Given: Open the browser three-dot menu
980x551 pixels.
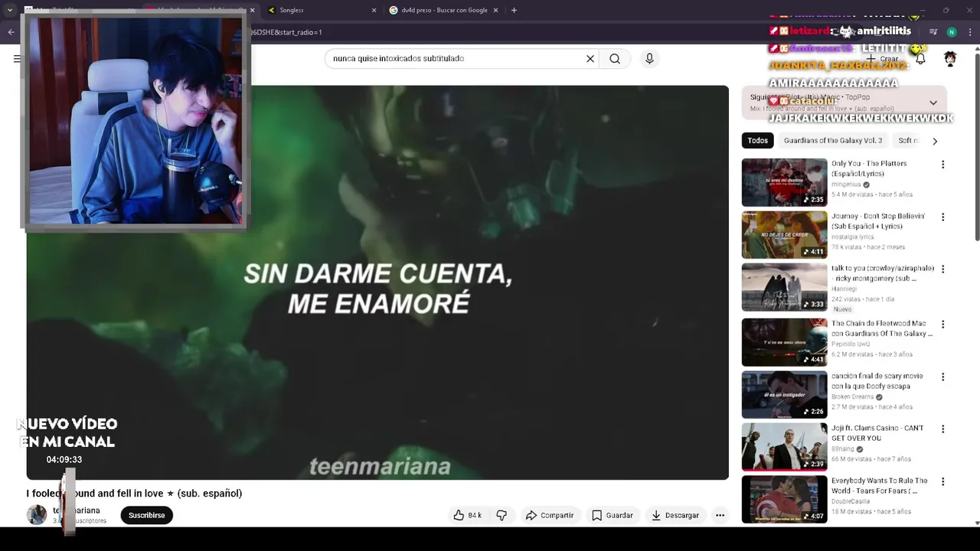Looking at the screenshot, I should tap(970, 32).
